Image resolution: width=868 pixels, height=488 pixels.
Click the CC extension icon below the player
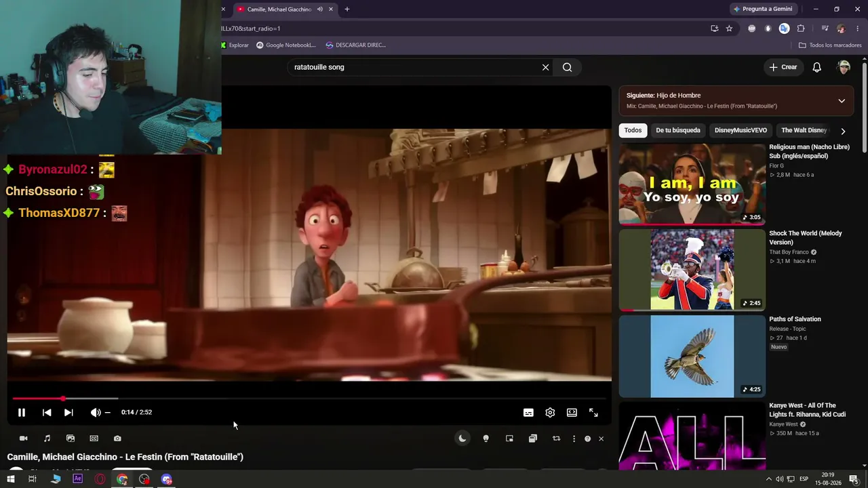(x=94, y=439)
